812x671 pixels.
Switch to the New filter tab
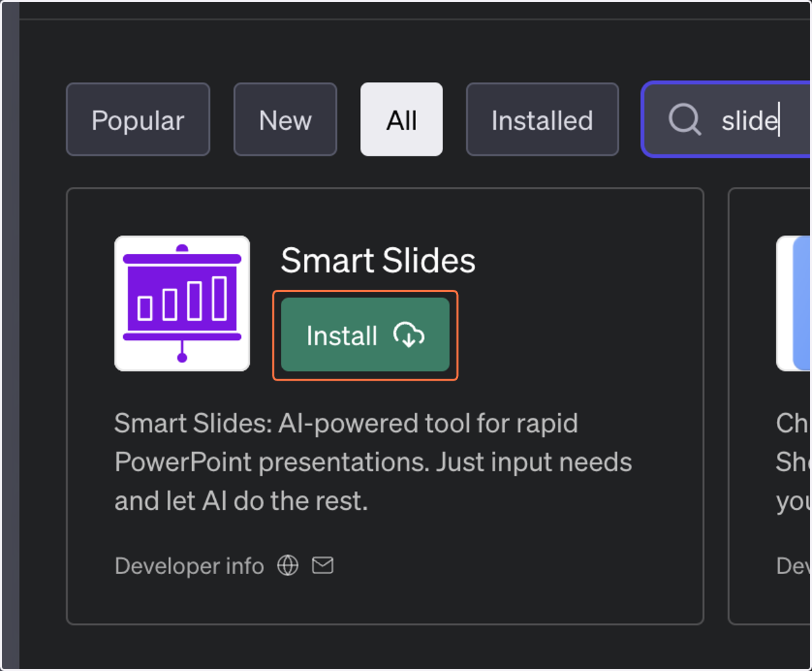coord(285,120)
